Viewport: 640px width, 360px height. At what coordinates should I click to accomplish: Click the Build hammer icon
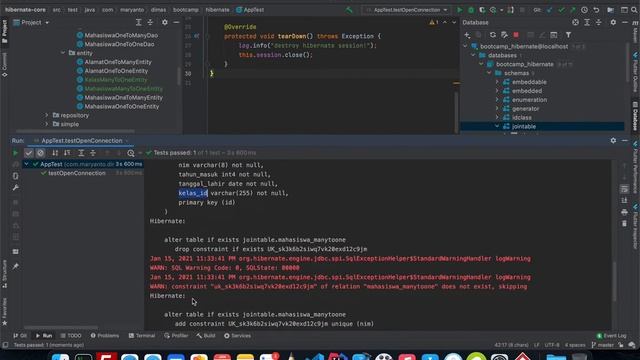(349, 10)
